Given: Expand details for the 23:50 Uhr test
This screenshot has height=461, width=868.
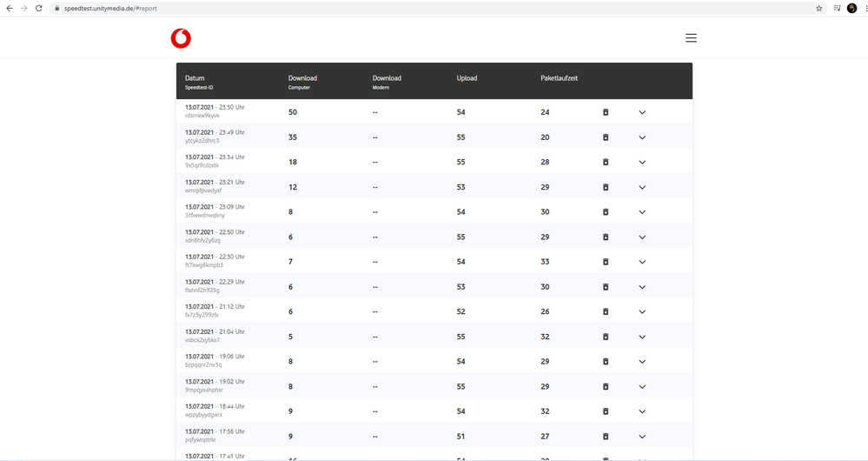Looking at the screenshot, I should 642,112.
